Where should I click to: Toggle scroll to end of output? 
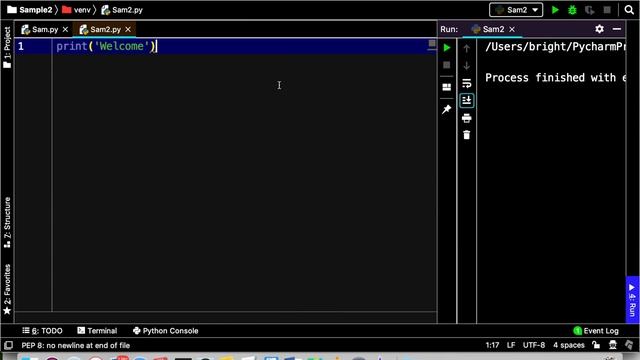467,100
